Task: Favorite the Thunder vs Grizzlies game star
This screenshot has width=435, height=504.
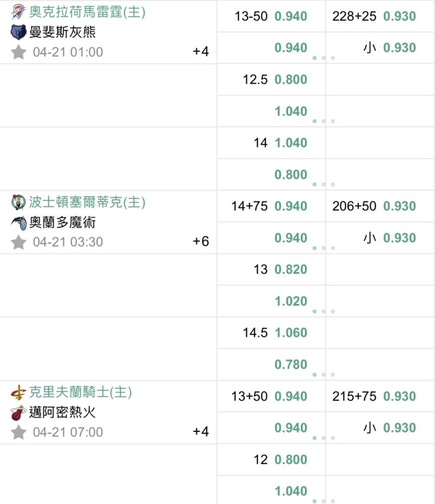Action: (18, 52)
